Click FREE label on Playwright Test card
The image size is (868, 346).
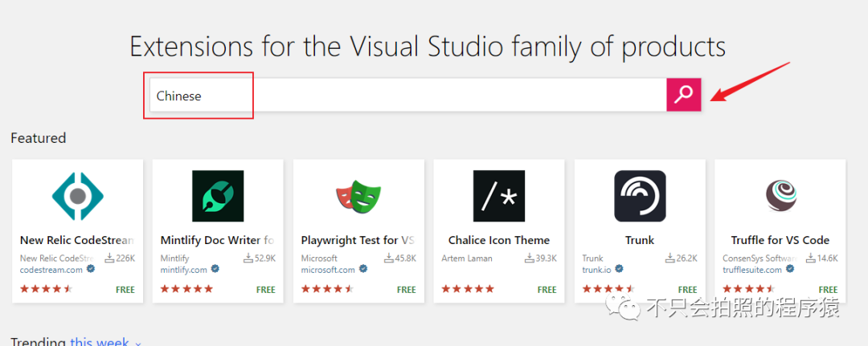tap(407, 290)
